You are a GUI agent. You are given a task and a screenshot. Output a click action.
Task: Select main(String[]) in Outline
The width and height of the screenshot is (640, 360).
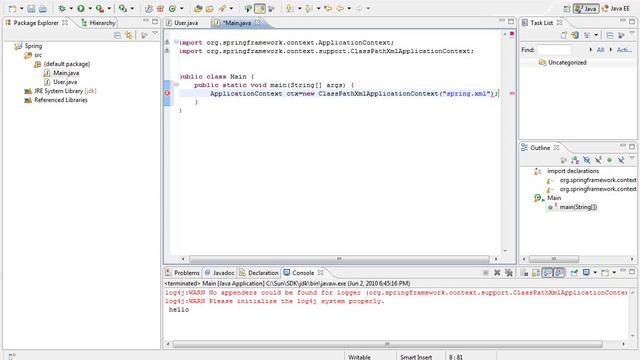pyautogui.click(x=578, y=207)
